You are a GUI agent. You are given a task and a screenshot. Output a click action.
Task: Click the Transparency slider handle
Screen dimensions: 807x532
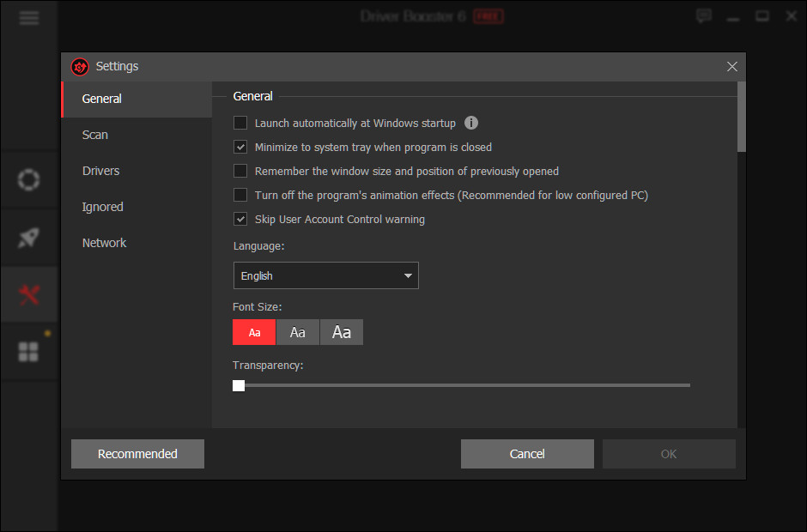239,385
